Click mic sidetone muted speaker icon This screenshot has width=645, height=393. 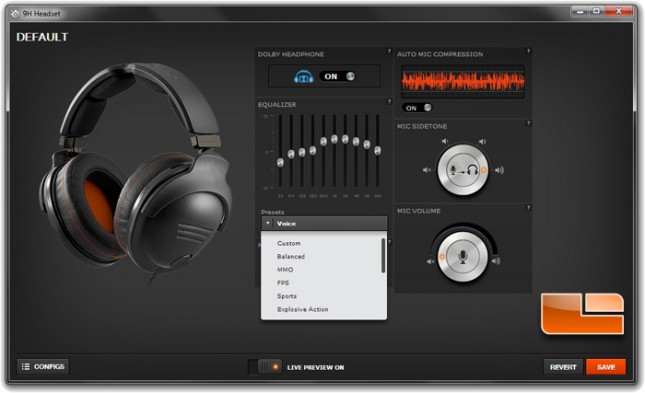pos(427,170)
